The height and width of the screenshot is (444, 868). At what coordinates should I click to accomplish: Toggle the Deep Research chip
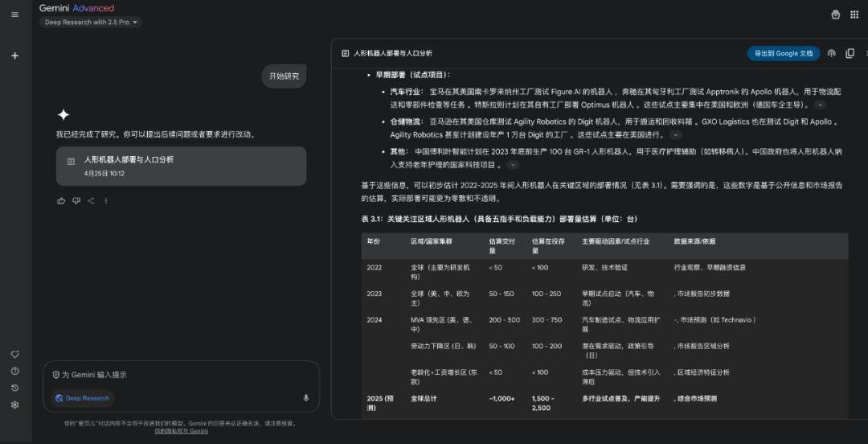(83, 398)
